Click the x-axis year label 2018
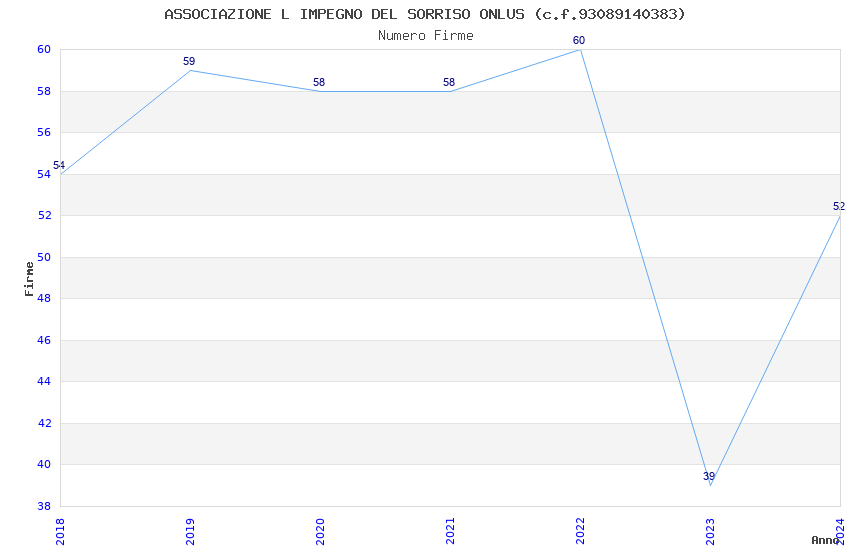The image size is (850, 550). click(x=60, y=532)
